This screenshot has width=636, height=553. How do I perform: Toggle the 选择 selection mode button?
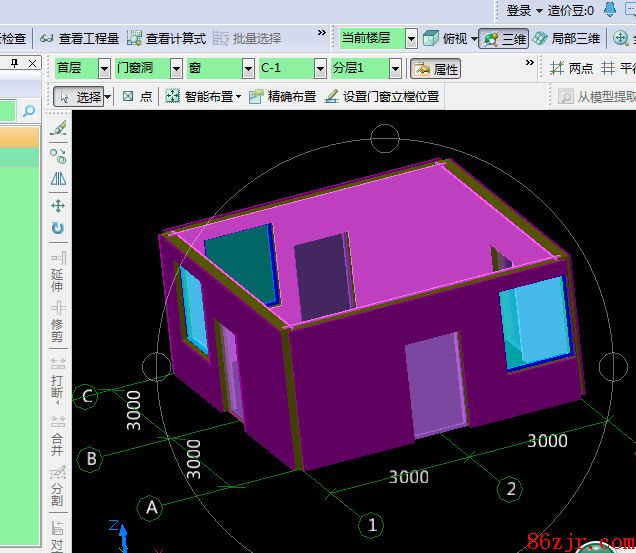pyautogui.click(x=81, y=97)
